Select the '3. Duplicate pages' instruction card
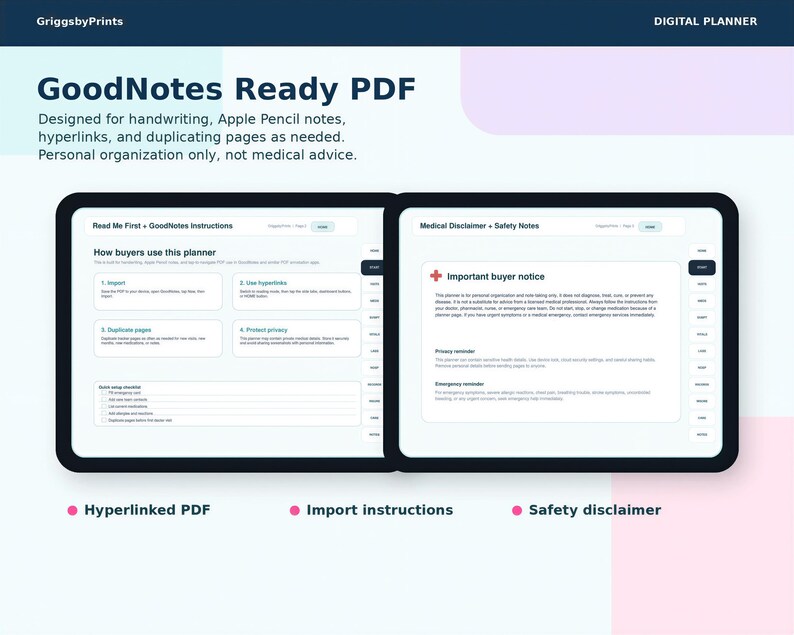Screen dimensions: 794x635 coord(158,338)
